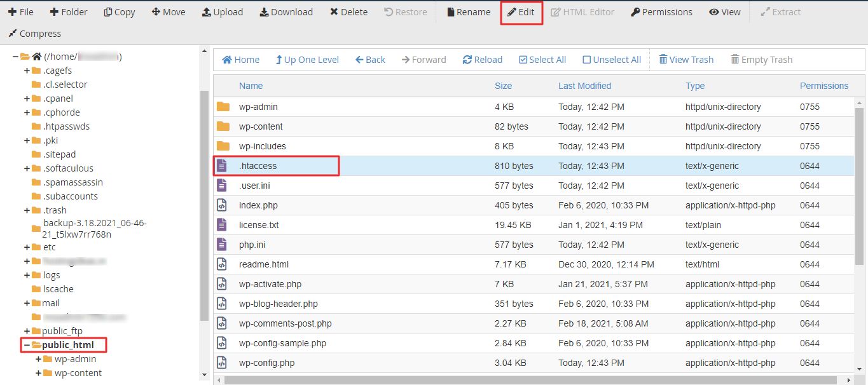Open the Upload tool
Image resolution: width=868 pixels, height=385 pixels.
coord(223,12)
